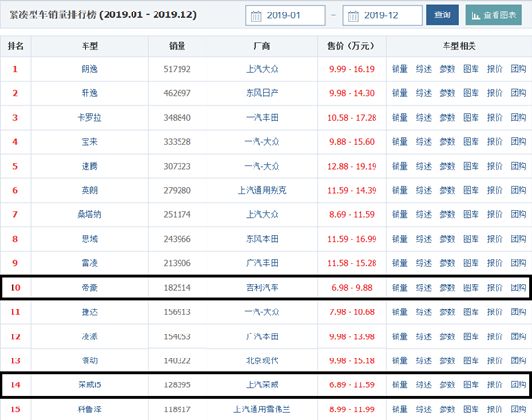Viewport: 532px width, 420px height.
Task: Click 销量 link in 卡罗拉 row
Action: [x=399, y=118]
